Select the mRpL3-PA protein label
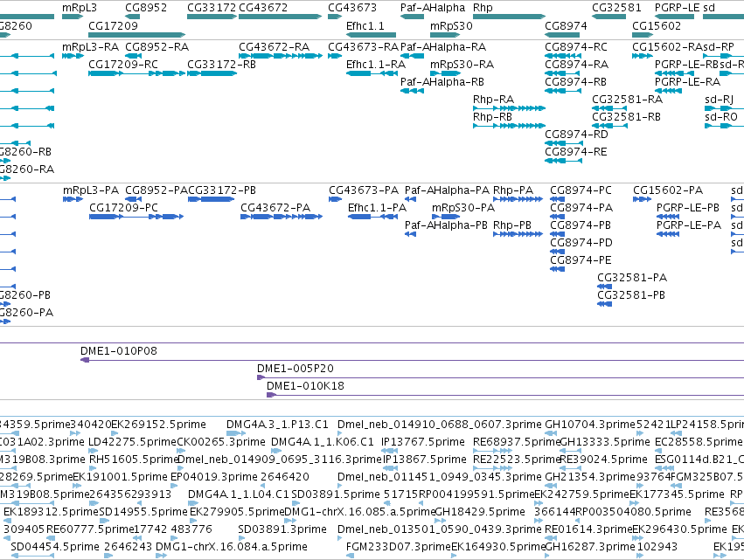 (x=91, y=190)
